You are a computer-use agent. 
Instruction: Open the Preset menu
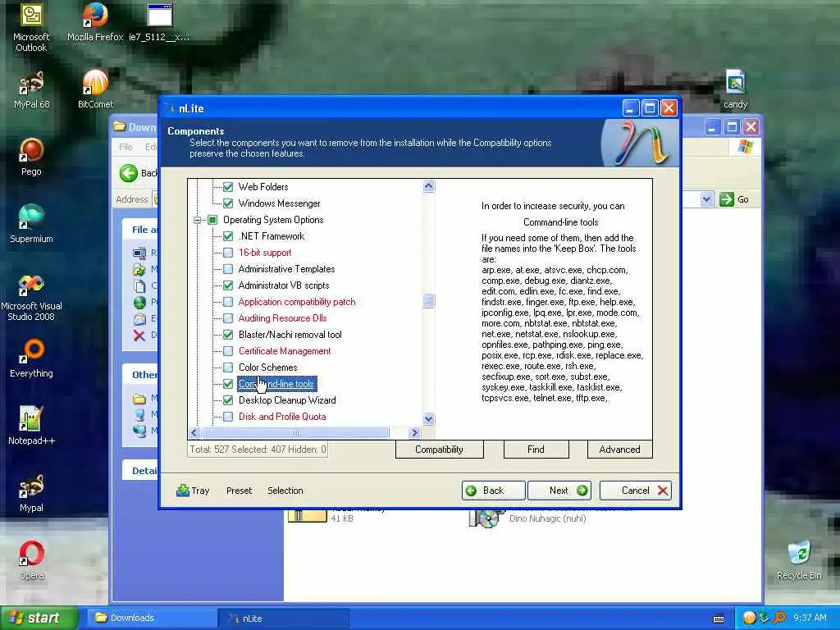click(x=239, y=491)
